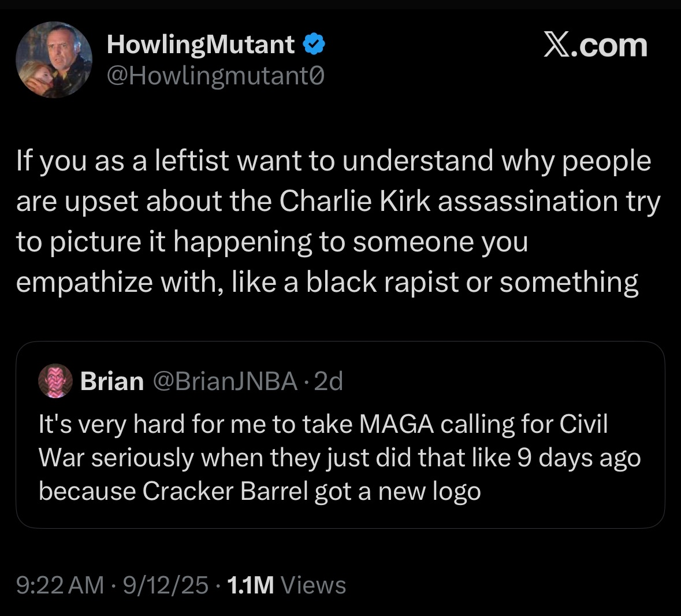Click the words 'Charlie Kirk' in the post

click(x=355, y=201)
